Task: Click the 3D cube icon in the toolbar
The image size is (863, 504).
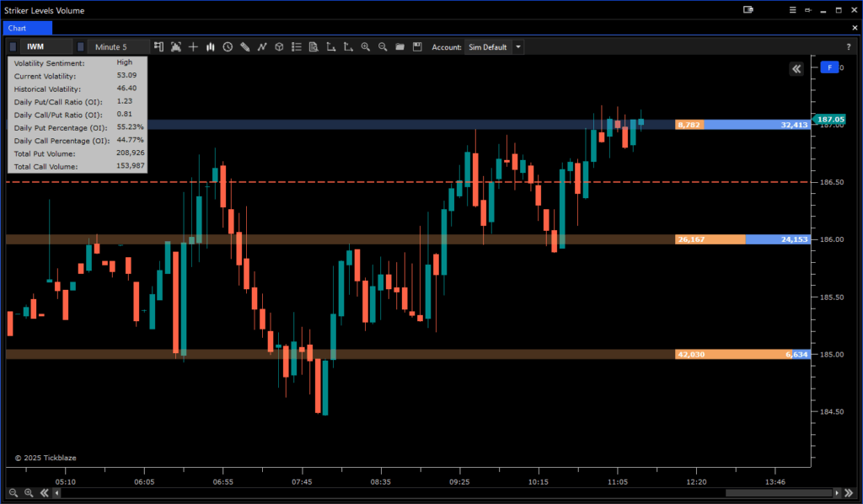Action: click(279, 47)
